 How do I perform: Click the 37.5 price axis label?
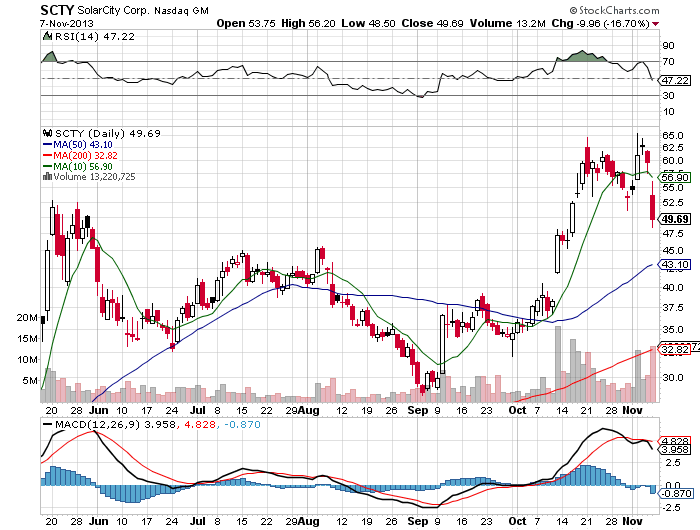click(673, 308)
